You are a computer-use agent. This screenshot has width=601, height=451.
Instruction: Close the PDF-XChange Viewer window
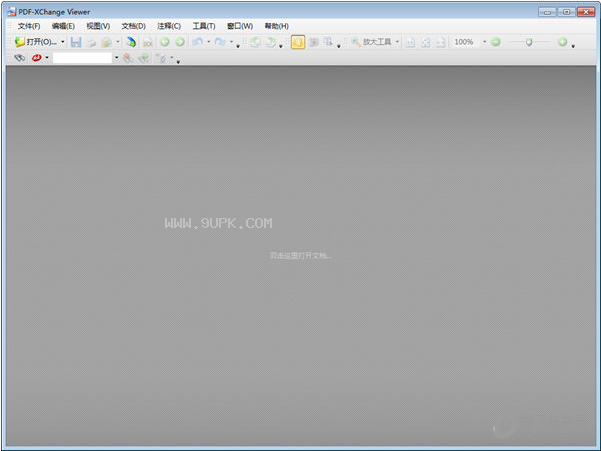(x=586, y=12)
